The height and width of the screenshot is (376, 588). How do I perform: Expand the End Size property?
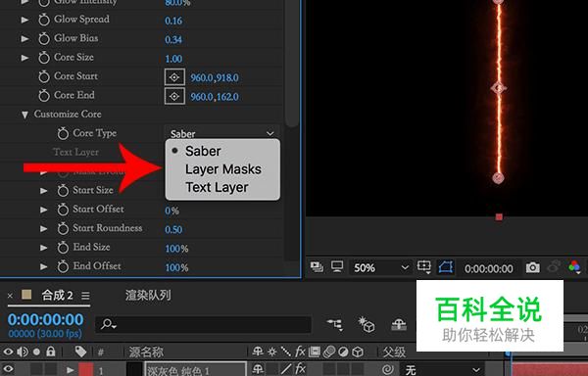coord(44,248)
